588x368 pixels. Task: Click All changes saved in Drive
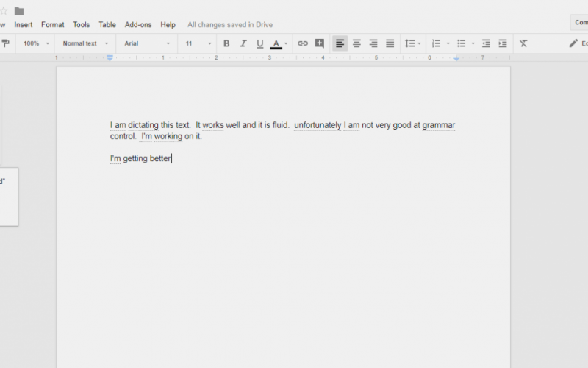tap(230, 25)
